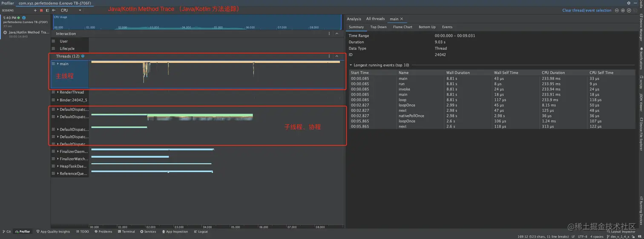Image resolution: width=644 pixels, height=239 pixels.
Task: Reset timeline zoom to fit
Action: [629, 10]
